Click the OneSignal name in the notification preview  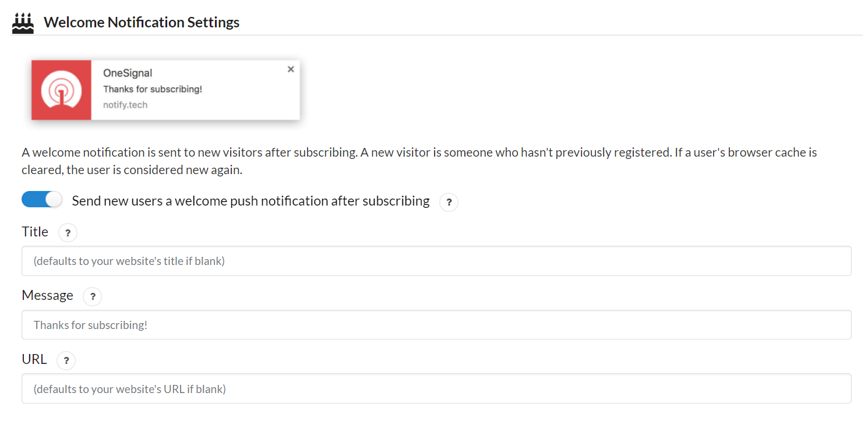tap(128, 73)
